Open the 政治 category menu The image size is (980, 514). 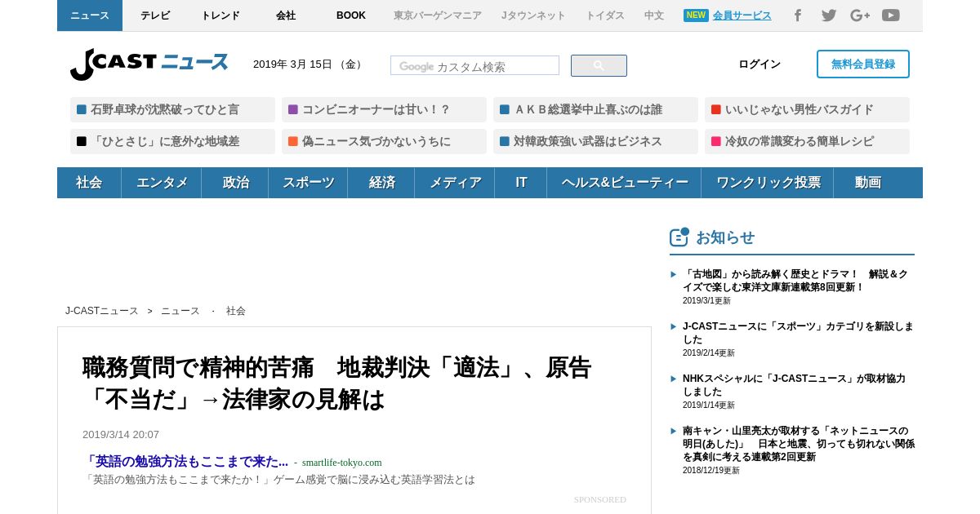(235, 183)
